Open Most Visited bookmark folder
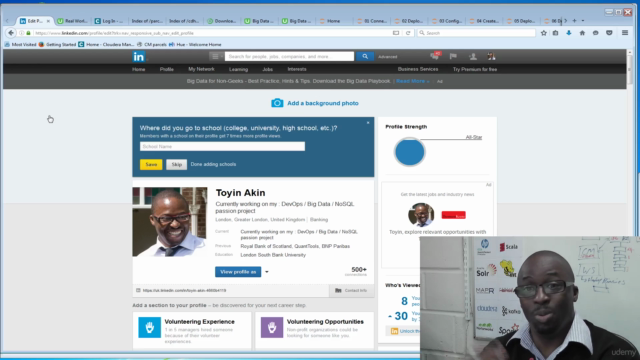640x360 pixels. [20, 44]
